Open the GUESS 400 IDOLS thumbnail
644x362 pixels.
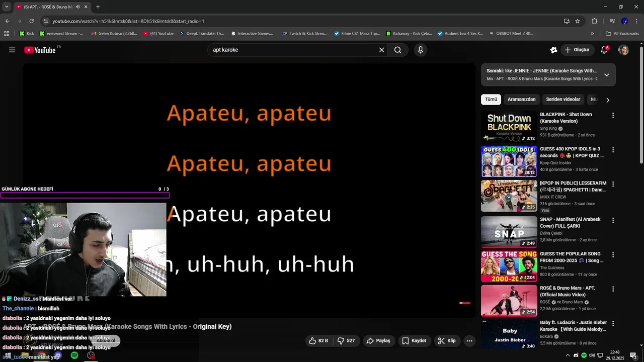[509, 161]
